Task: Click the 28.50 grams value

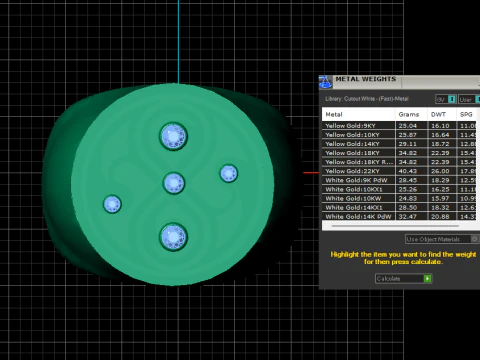Action: tap(408, 207)
